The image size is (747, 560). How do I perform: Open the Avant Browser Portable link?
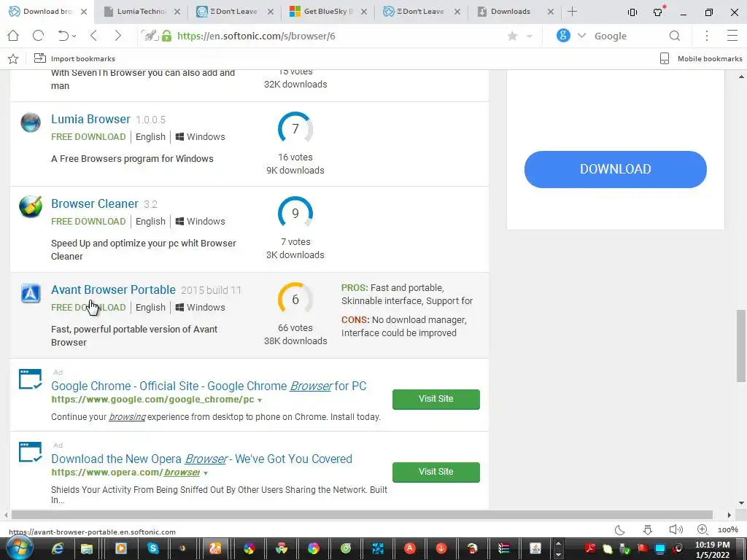pyautogui.click(x=113, y=290)
